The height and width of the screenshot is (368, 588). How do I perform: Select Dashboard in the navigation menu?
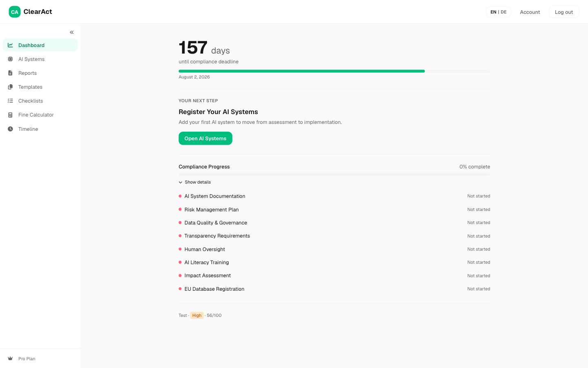[x=31, y=45]
